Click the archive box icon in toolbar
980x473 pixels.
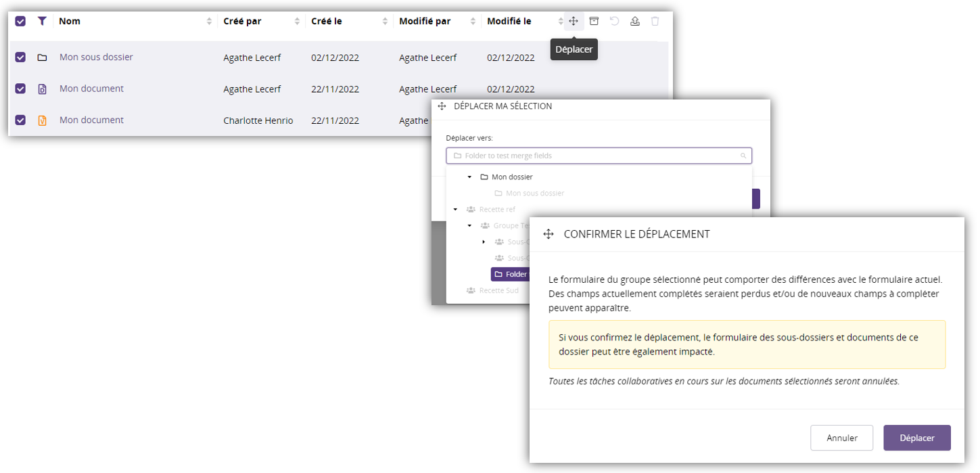[x=594, y=21]
